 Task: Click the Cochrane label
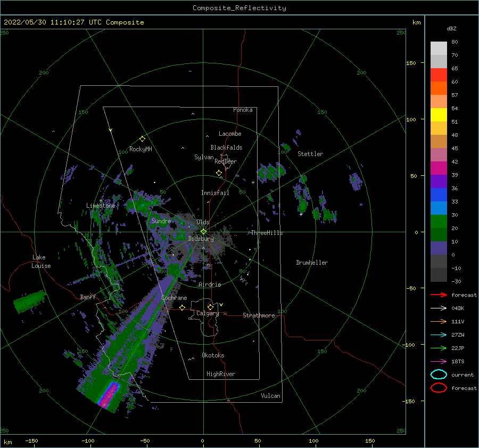(174, 298)
